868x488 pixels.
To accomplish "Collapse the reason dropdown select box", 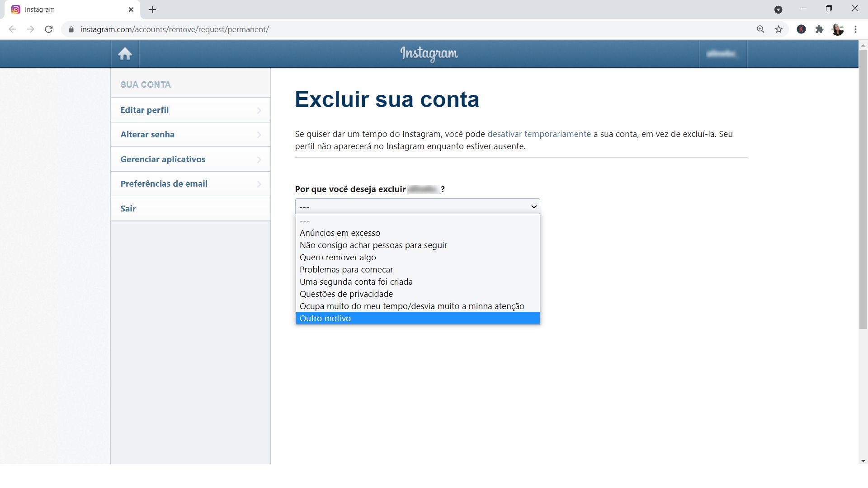I will (417, 206).
